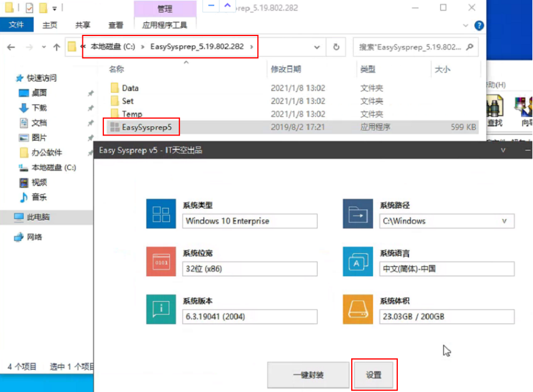Click the 查找 binoculars icon in background window

[494, 106]
